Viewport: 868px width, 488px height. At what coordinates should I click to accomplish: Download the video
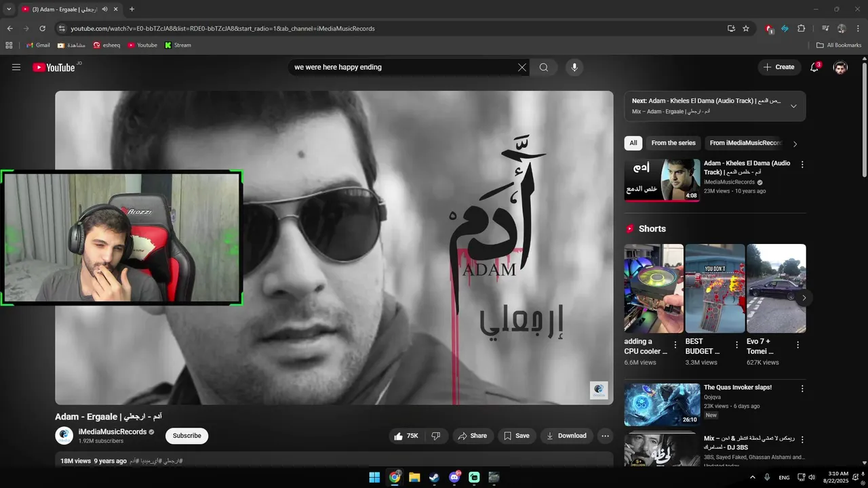pyautogui.click(x=567, y=436)
